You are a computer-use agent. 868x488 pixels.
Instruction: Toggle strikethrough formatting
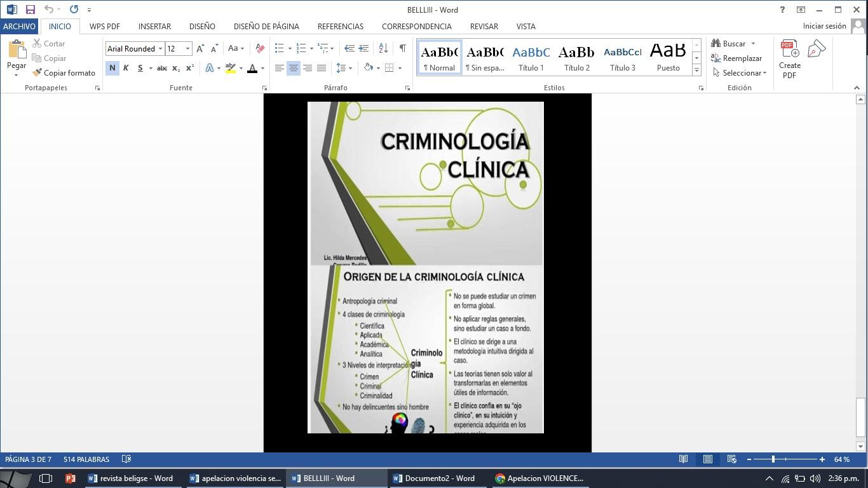(162, 68)
